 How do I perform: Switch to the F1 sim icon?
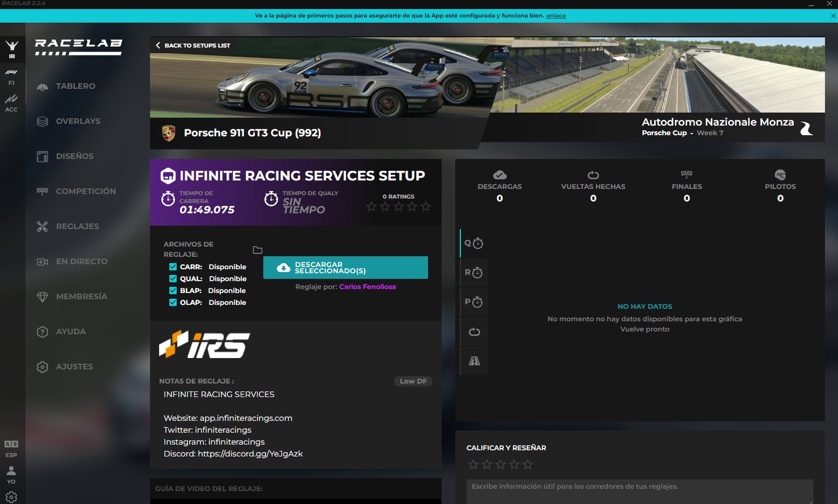11,77
